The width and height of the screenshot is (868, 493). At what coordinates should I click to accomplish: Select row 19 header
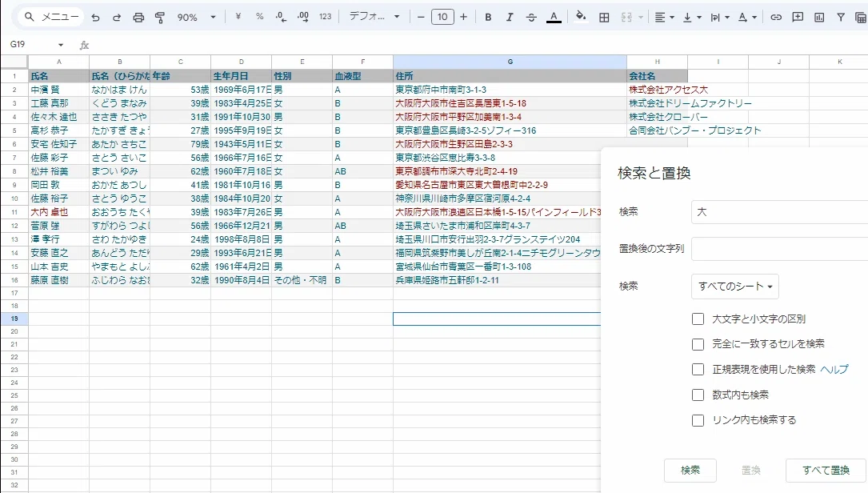coord(14,319)
